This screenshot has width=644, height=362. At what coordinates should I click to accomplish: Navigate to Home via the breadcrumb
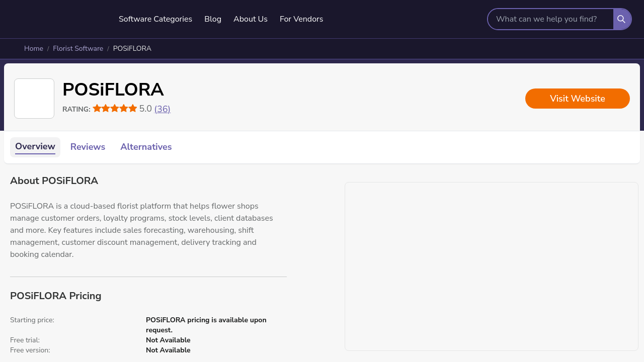click(x=34, y=49)
